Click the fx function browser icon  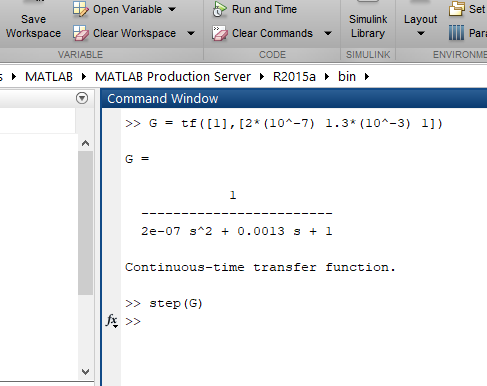coord(112,321)
